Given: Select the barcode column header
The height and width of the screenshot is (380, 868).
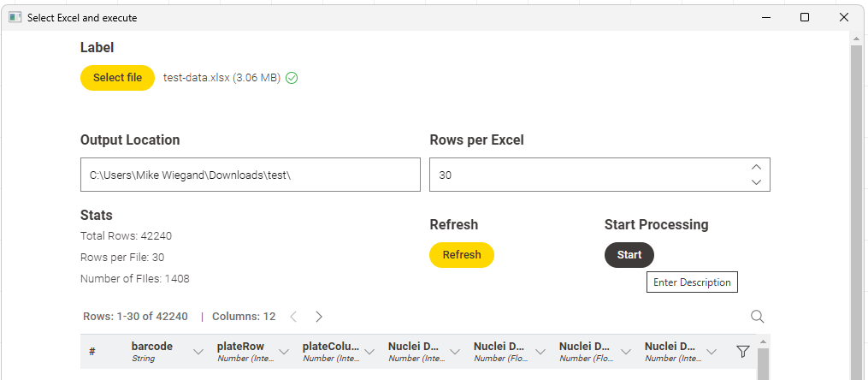Looking at the screenshot, I should coord(152,351).
